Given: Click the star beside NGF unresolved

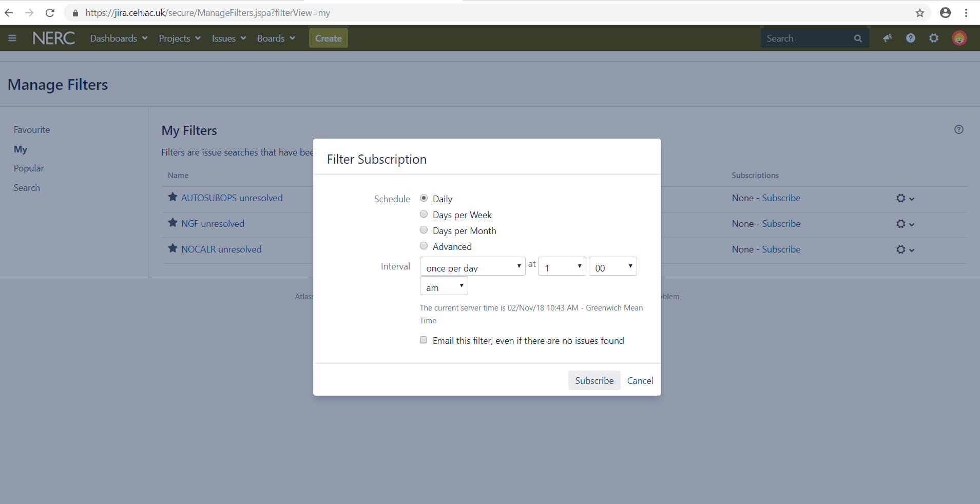Looking at the screenshot, I should click(x=171, y=222).
